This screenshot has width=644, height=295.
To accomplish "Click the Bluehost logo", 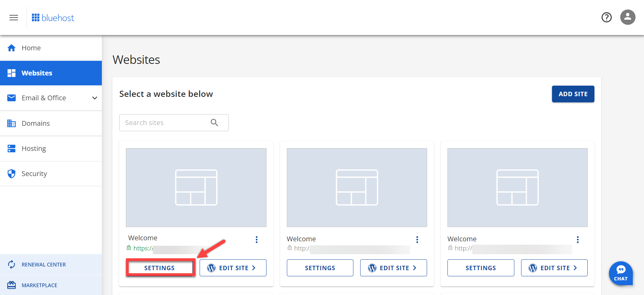I will click(53, 18).
